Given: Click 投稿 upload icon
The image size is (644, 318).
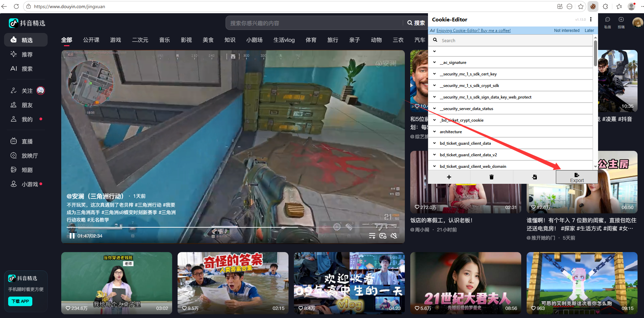Looking at the screenshot, I should pyautogui.click(x=621, y=22).
